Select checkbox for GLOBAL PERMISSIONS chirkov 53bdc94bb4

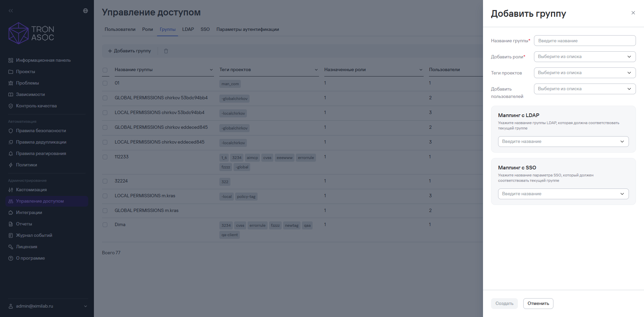coord(105,98)
